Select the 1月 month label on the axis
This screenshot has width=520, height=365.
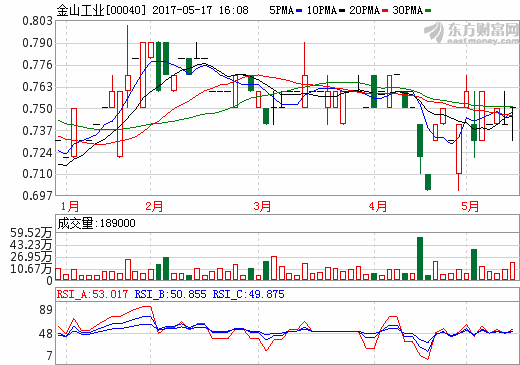click(70, 206)
